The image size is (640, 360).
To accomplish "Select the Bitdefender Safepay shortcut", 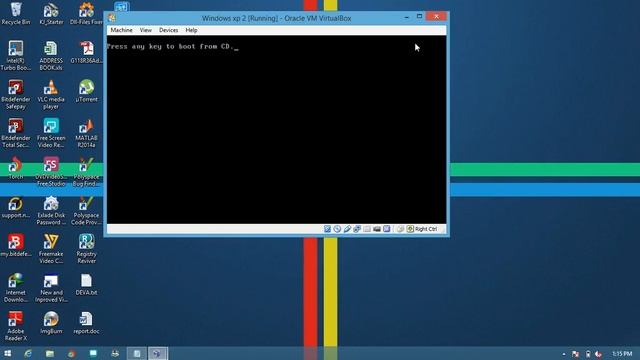I will (16, 95).
